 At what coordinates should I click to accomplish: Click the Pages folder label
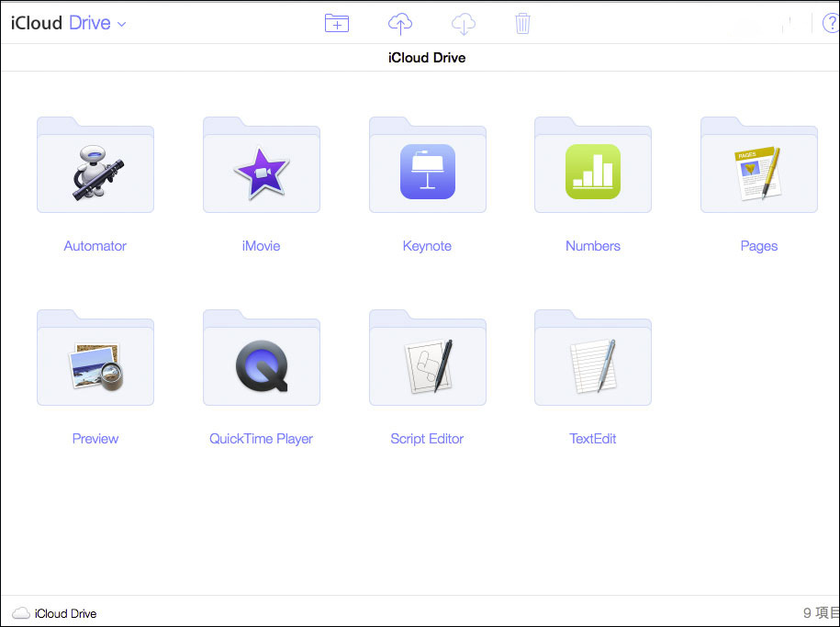point(759,246)
